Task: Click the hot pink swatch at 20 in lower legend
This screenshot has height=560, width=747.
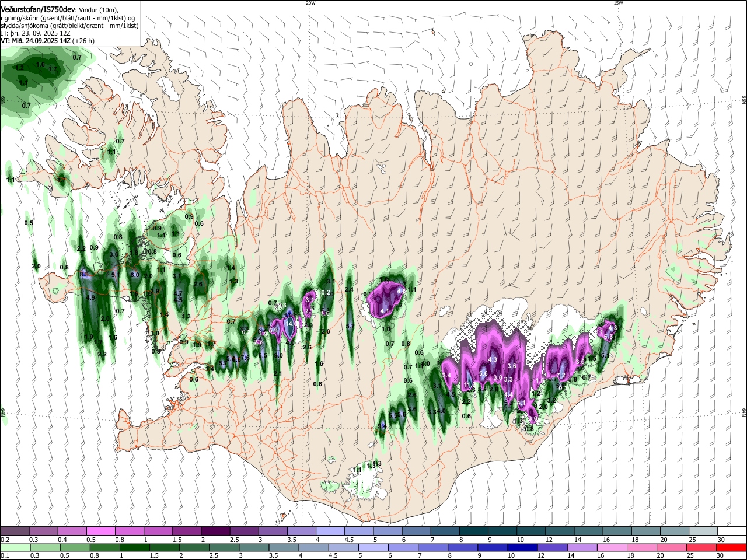Action: (x=672, y=547)
